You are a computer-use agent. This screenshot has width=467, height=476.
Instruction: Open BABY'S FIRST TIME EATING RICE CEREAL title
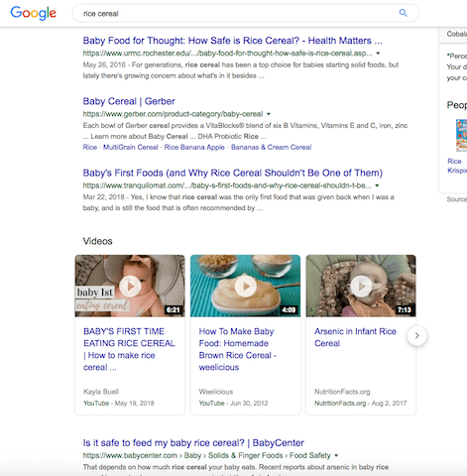pos(129,349)
